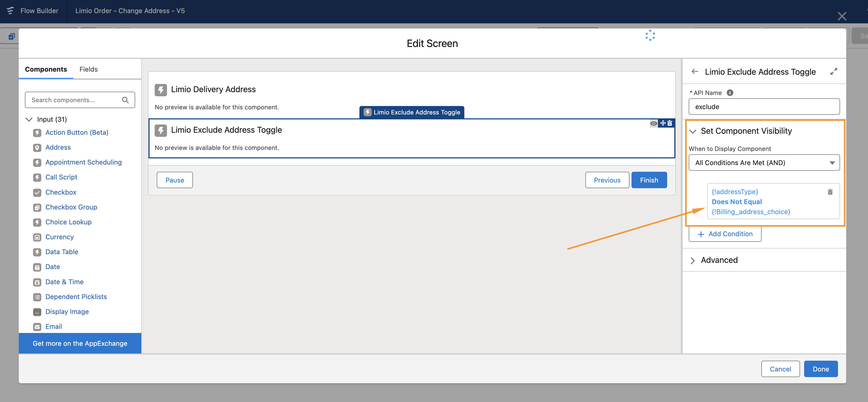Switch to the Fields tab
This screenshot has width=868, height=402.
(x=88, y=70)
